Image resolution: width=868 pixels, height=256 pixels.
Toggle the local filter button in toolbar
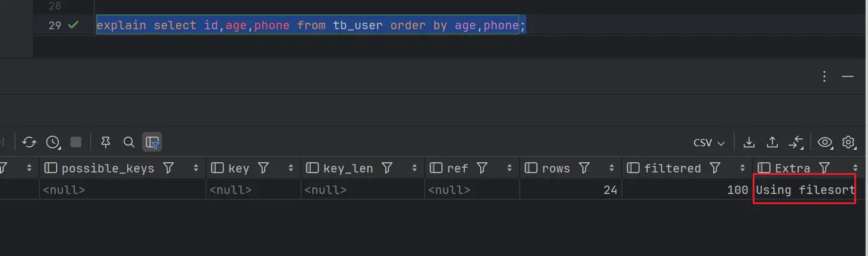152,142
